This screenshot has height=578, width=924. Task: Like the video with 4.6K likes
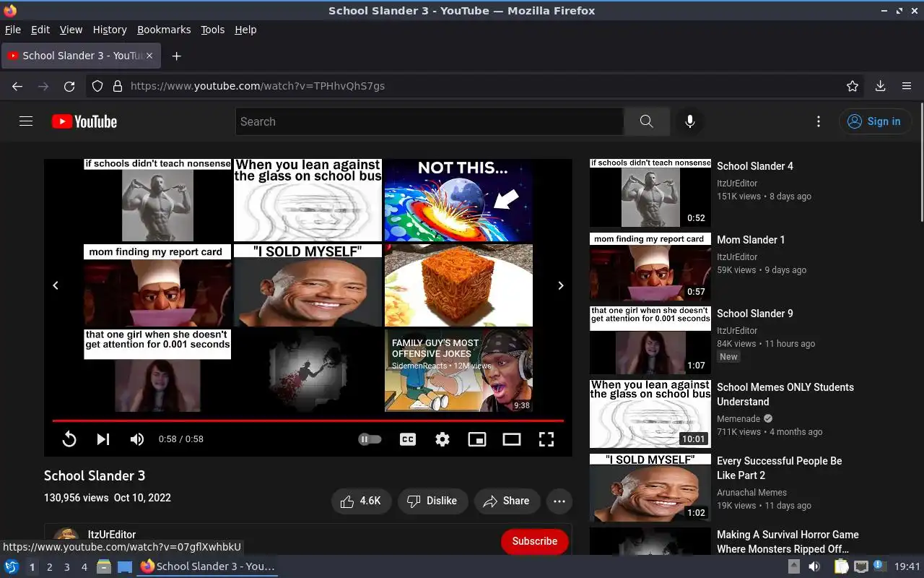click(x=361, y=501)
